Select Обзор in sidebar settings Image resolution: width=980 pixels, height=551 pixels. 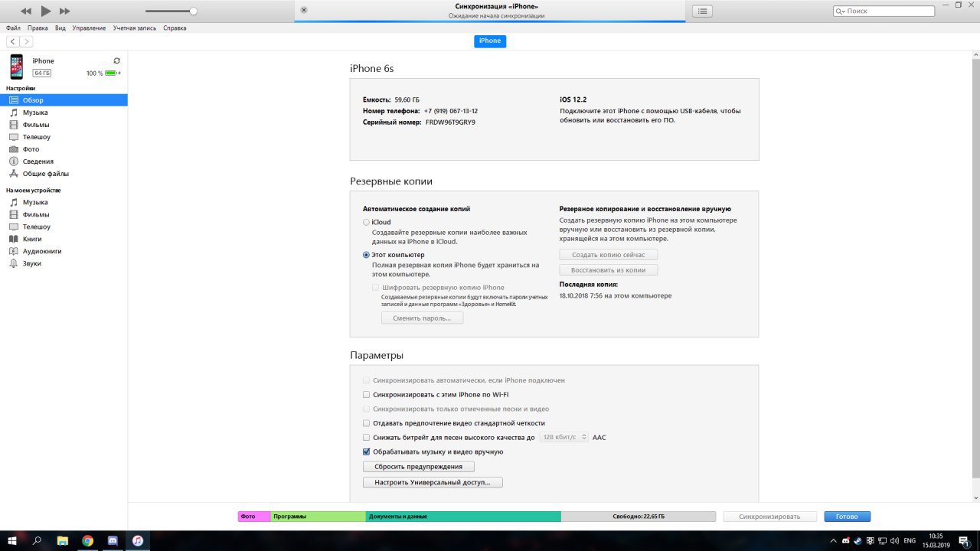click(x=64, y=100)
